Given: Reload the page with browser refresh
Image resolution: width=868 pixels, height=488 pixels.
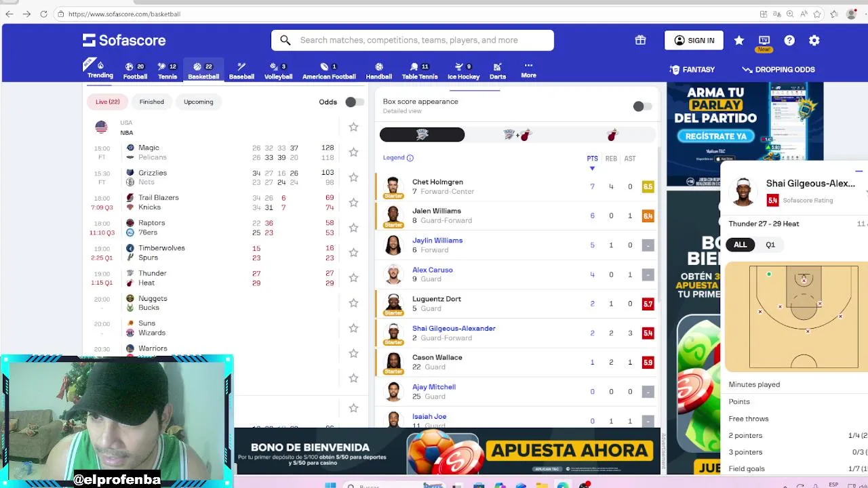Looking at the screenshot, I should point(43,14).
